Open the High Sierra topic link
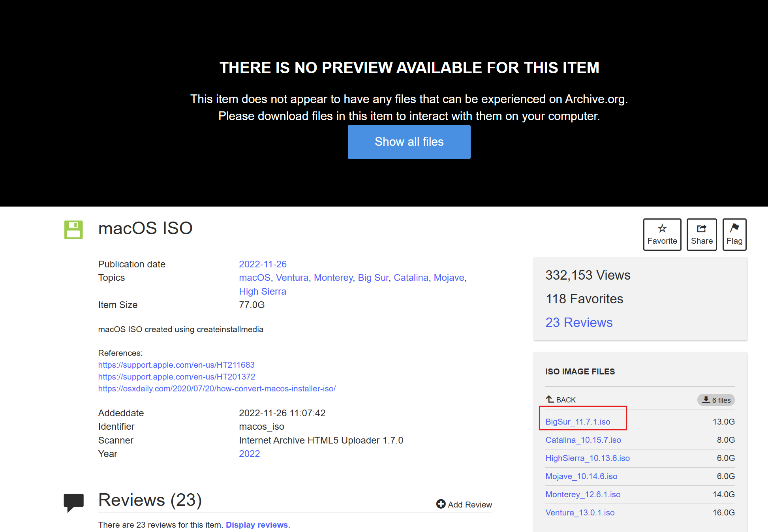Viewport: 768px width, 532px height. [263, 291]
